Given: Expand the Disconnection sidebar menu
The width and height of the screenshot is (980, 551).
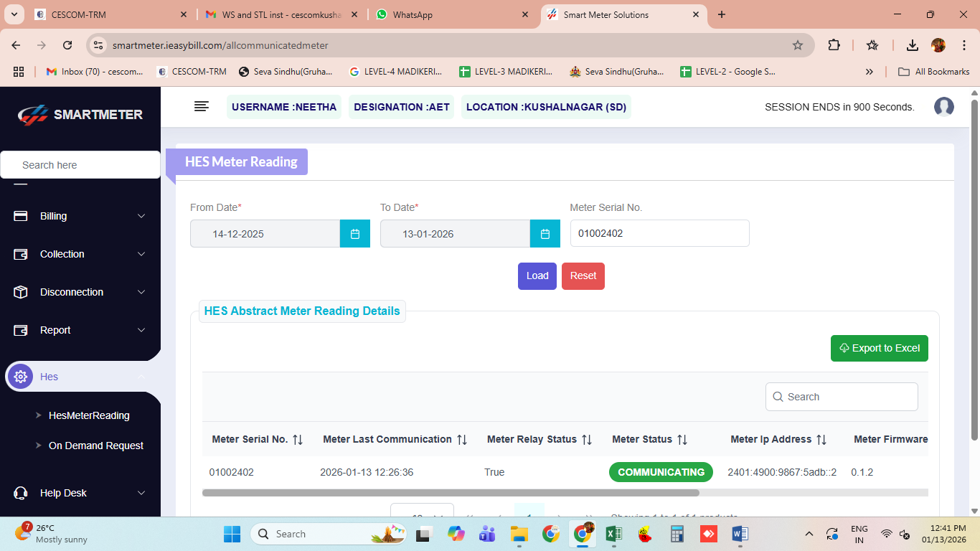Looking at the screenshot, I should pos(80,292).
